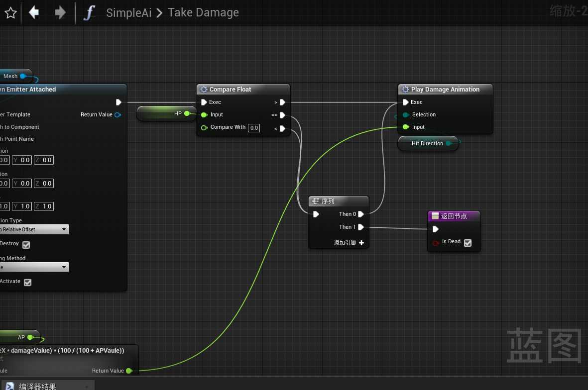The height and width of the screenshot is (390, 588).
Task: Click return node exec input pin
Action: 435,229
